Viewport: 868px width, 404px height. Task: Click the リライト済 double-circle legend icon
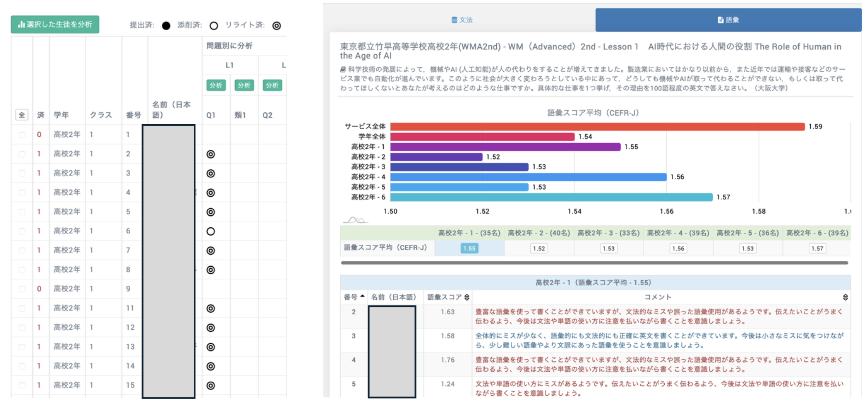pyautogui.click(x=277, y=26)
